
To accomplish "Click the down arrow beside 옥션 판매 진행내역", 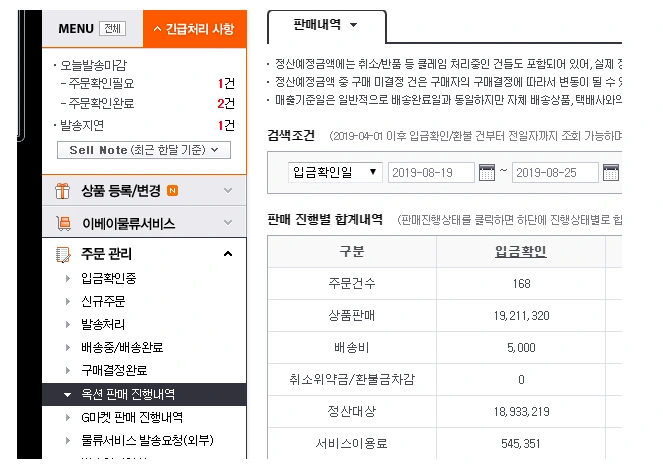I will point(67,395).
